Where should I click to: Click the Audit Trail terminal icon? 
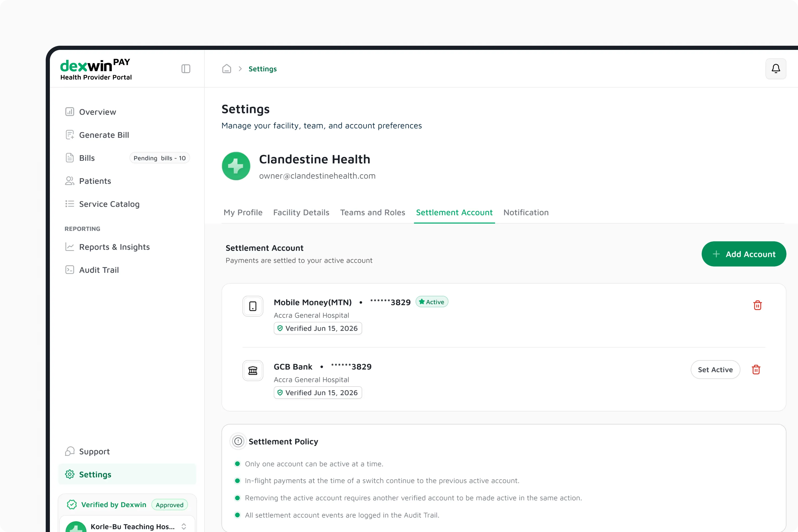click(x=70, y=270)
